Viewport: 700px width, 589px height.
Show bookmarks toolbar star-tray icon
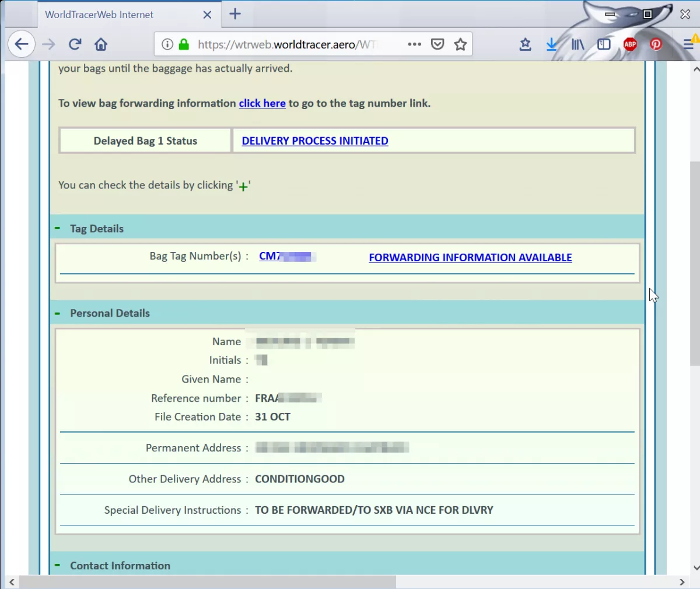pos(526,44)
